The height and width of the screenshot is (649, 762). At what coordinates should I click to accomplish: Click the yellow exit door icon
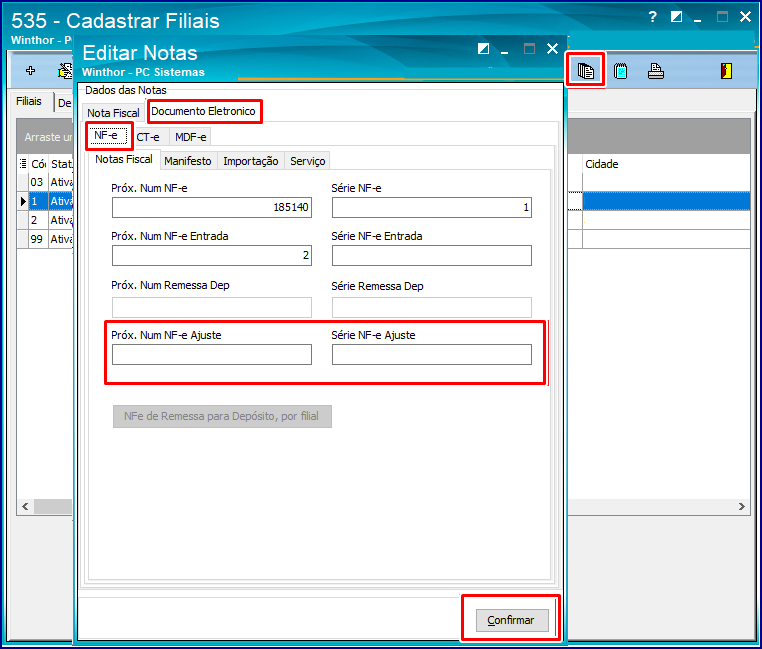pyautogui.click(x=727, y=71)
